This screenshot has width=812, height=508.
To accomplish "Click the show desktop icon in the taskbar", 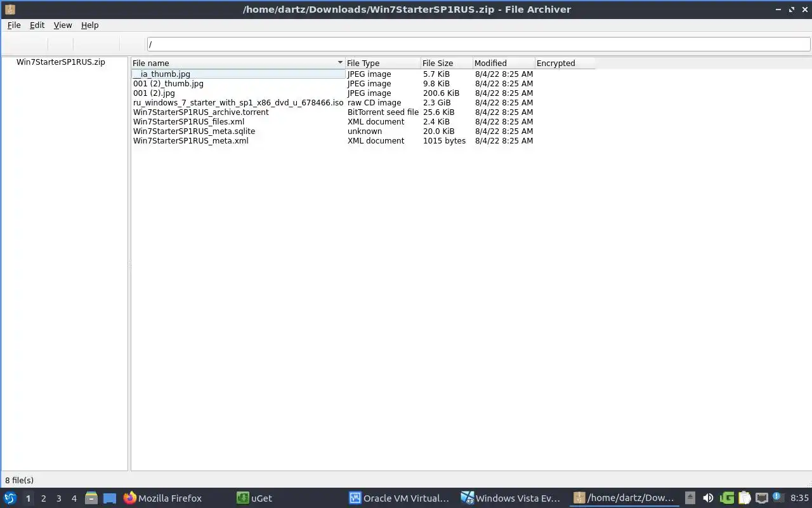I will 110,498.
